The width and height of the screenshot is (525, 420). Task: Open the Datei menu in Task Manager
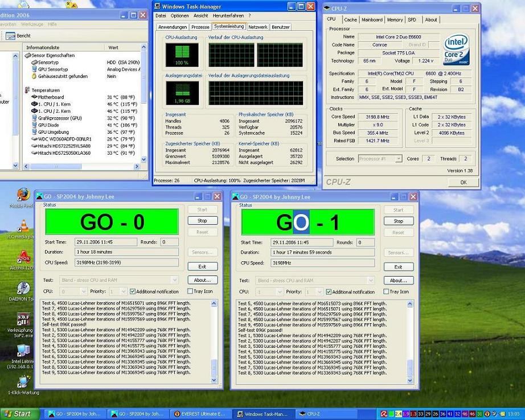point(161,16)
